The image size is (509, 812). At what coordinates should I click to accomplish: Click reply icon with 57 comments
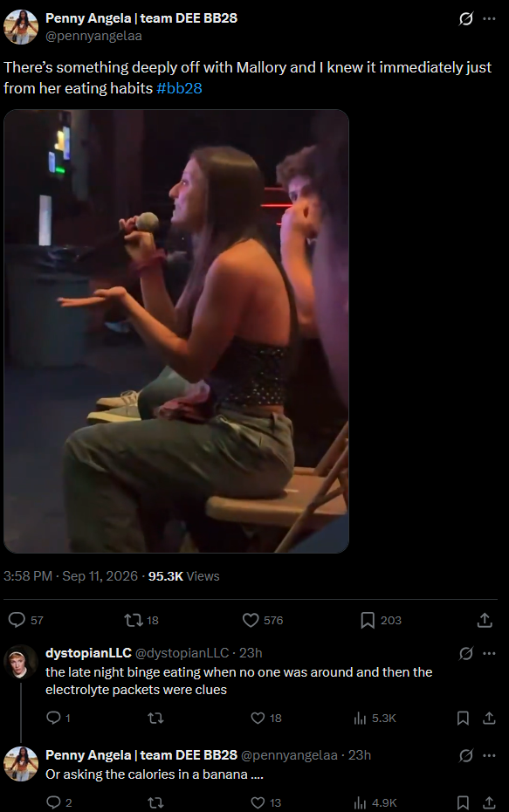click(x=17, y=620)
